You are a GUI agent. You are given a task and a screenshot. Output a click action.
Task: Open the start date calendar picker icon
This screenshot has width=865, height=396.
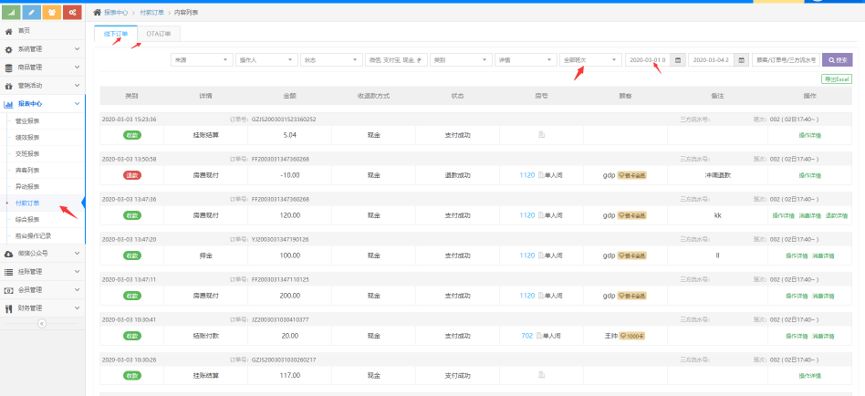coord(678,60)
